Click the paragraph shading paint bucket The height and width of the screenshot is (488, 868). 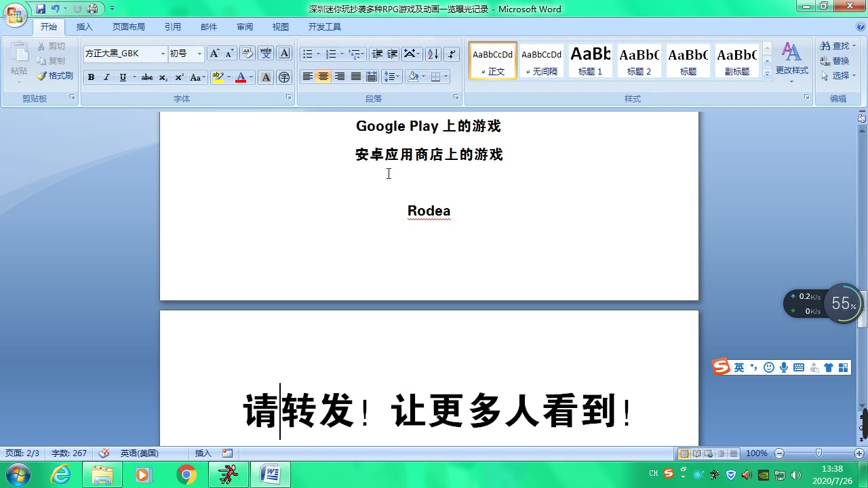click(x=413, y=77)
